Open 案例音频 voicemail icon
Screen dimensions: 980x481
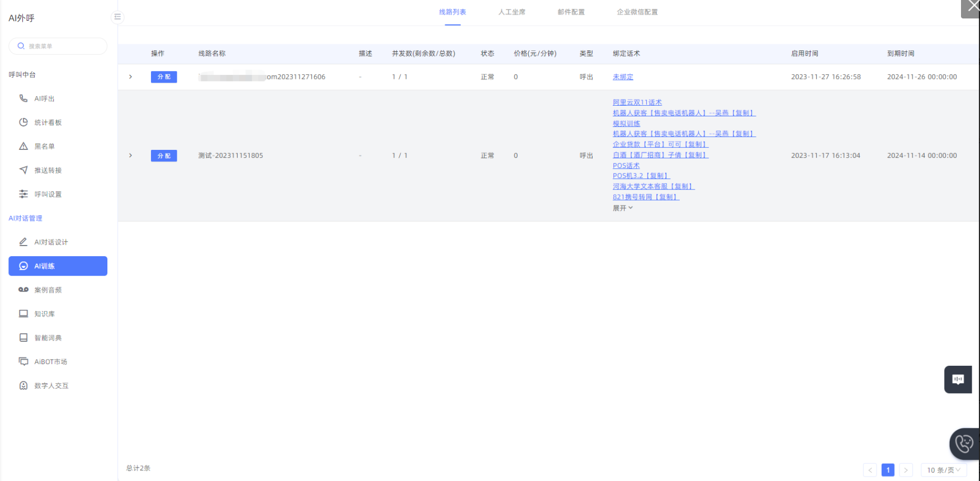pyautogui.click(x=23, y=290)
